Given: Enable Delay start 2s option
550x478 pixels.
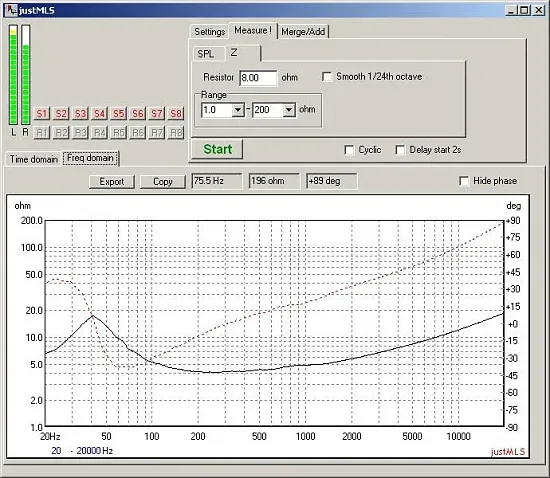Looking at the screenshot, I should tap(400, 150).
